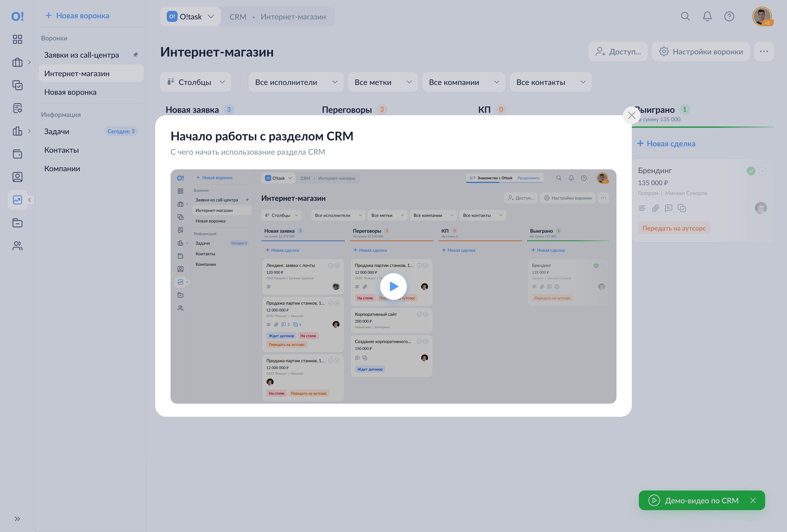Click the assignee avatar on Брендинг card
This screenshot has width=787, height=532.
(x=761, y=208)
